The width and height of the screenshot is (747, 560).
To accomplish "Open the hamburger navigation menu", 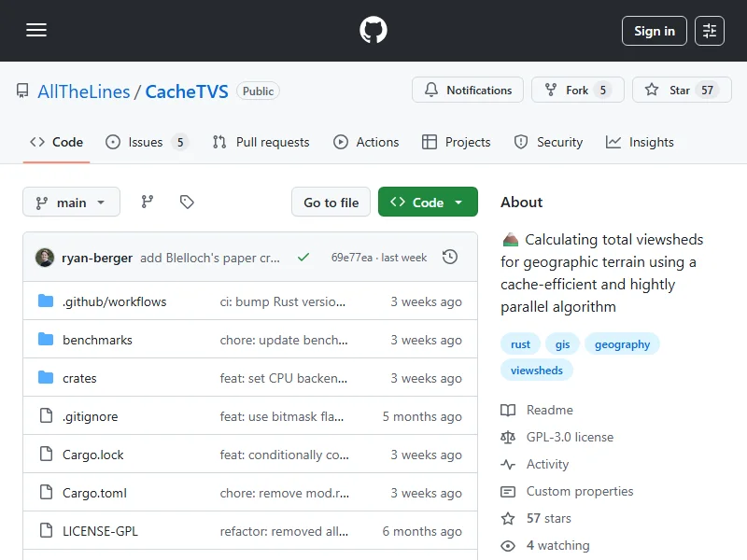I will click(x=36, y=31).
